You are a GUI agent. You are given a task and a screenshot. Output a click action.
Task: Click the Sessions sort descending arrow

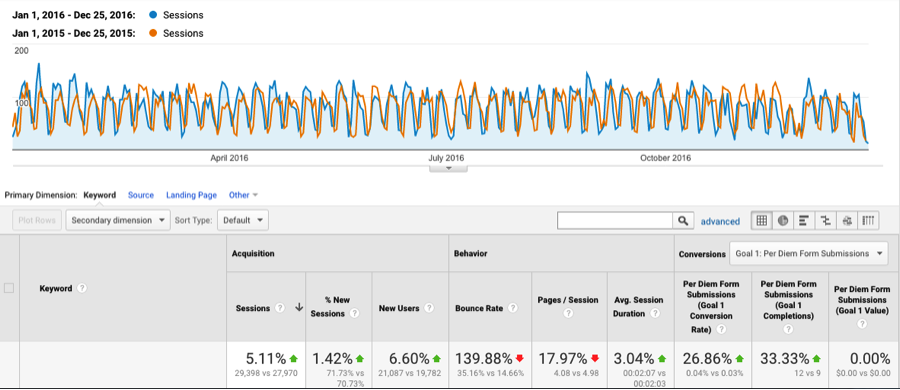pos(298,308)
